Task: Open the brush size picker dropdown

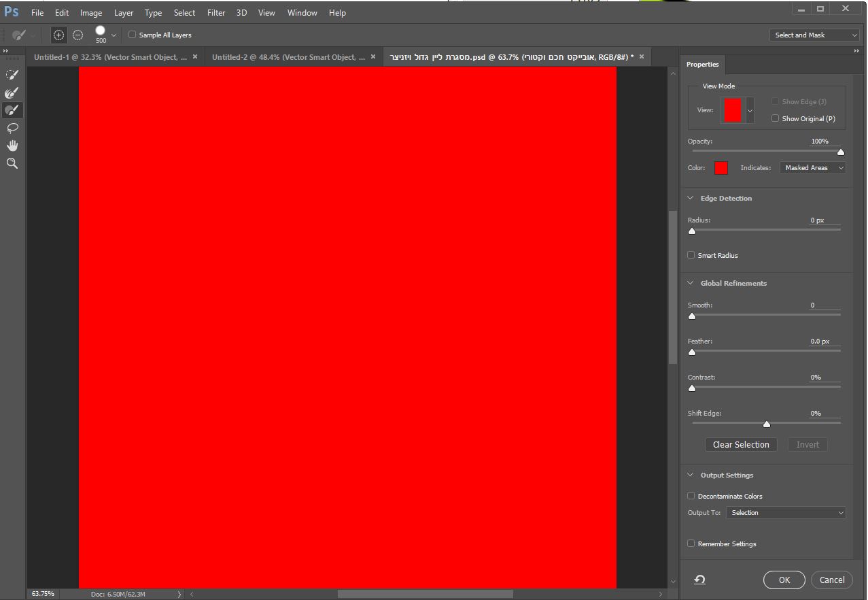Action: 114,35
